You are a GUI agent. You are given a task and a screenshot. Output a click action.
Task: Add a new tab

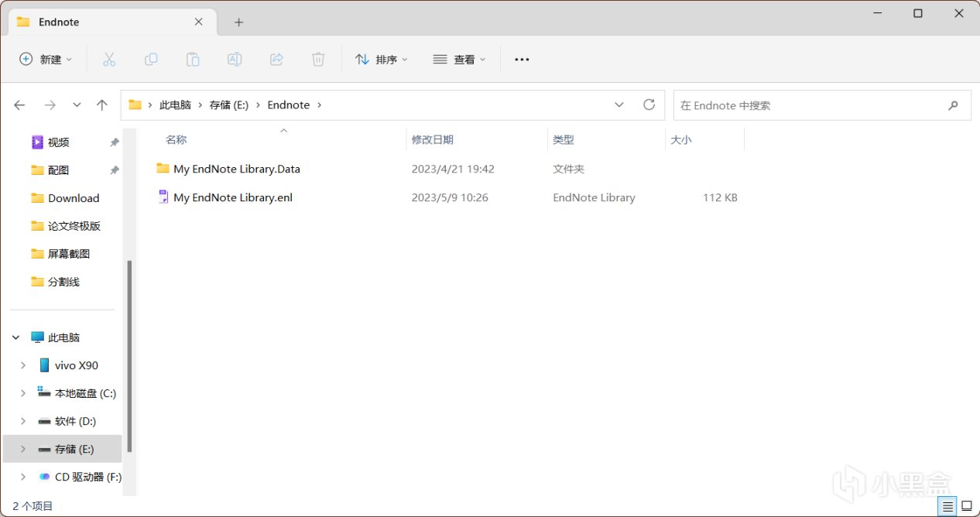click(x=238, y=22)
